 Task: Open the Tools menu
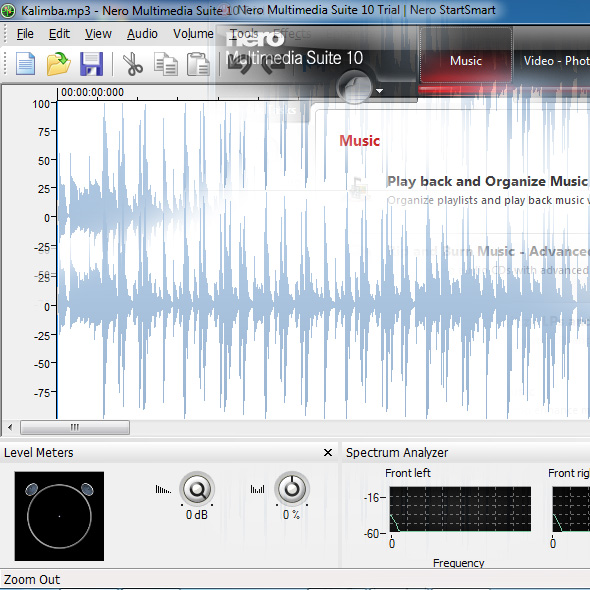point(244,34)
